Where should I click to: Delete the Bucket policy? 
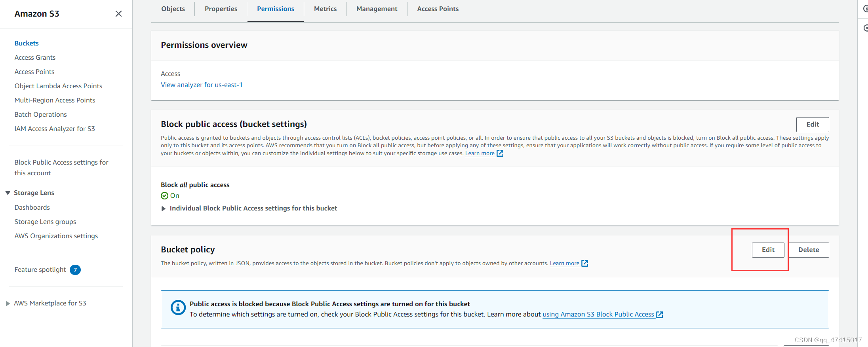pos(809,250)
